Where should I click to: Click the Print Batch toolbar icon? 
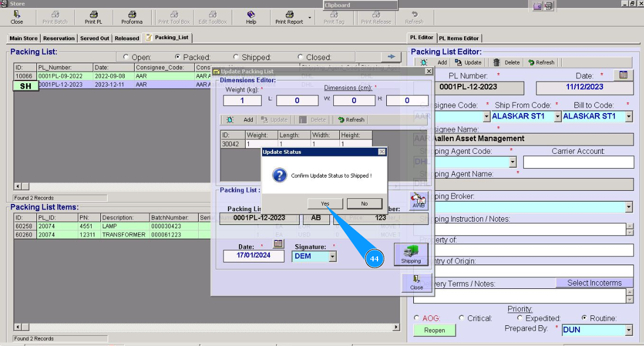point(55,18)
